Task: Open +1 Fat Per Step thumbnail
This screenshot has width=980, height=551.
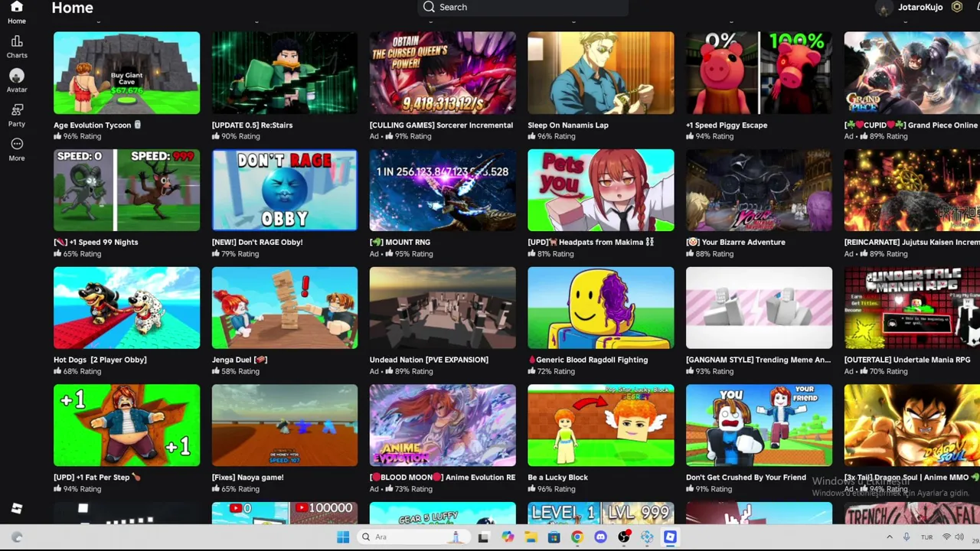Action: coord(126,425)
